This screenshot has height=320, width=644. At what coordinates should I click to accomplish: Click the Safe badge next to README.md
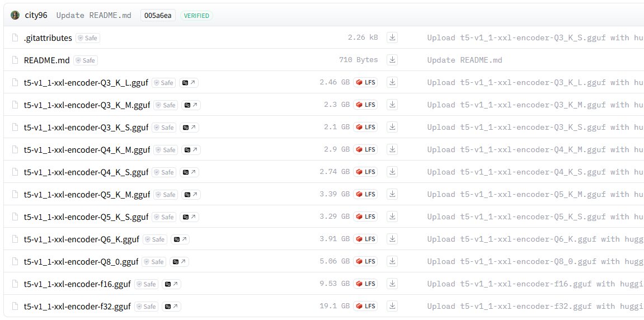click(86, 60)
